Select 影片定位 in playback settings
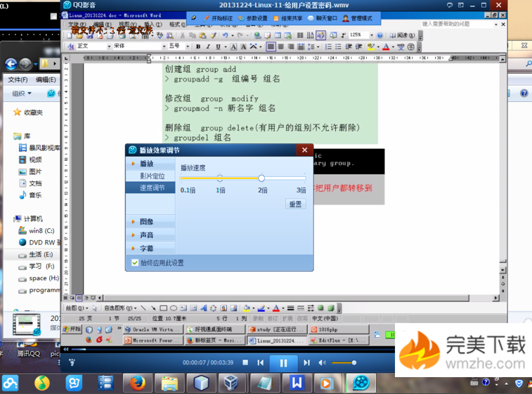The height and width of the screenshot is (394, 532). coord(152,176)
